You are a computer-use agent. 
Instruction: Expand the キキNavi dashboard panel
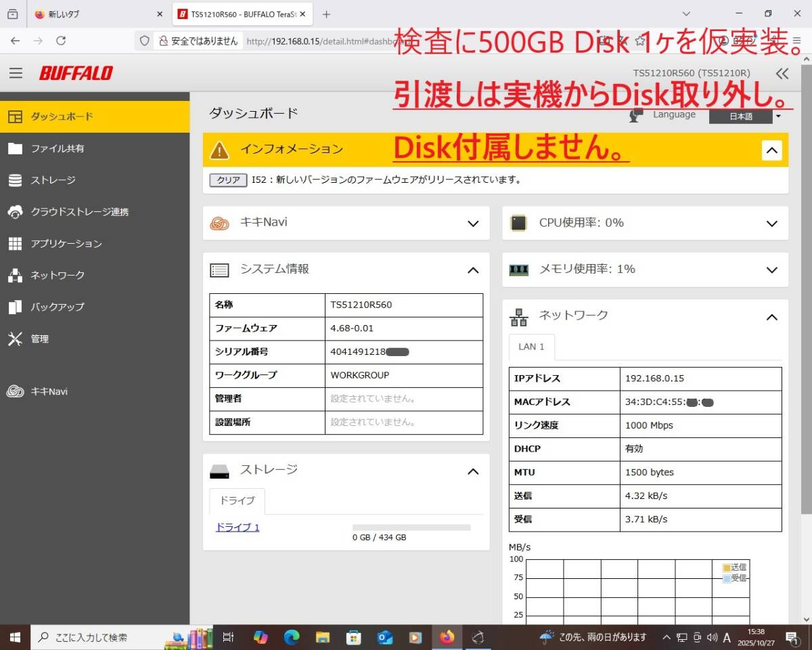tap(473, 223)
